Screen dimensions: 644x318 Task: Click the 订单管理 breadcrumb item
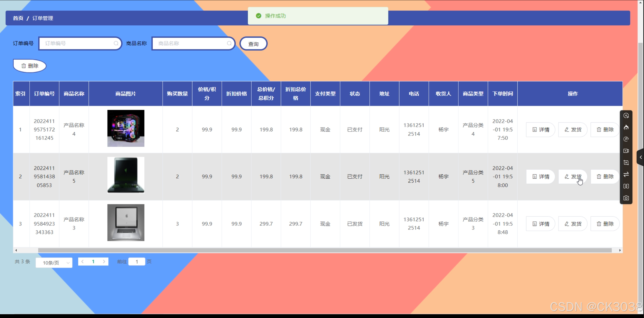[x=43, y=18]
